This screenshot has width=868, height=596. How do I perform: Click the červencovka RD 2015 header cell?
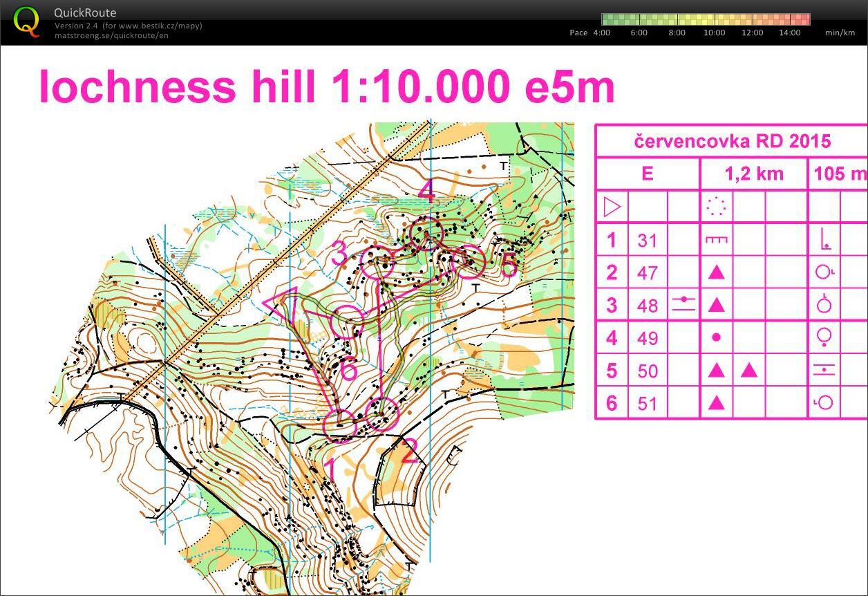(x=732, y=142)
